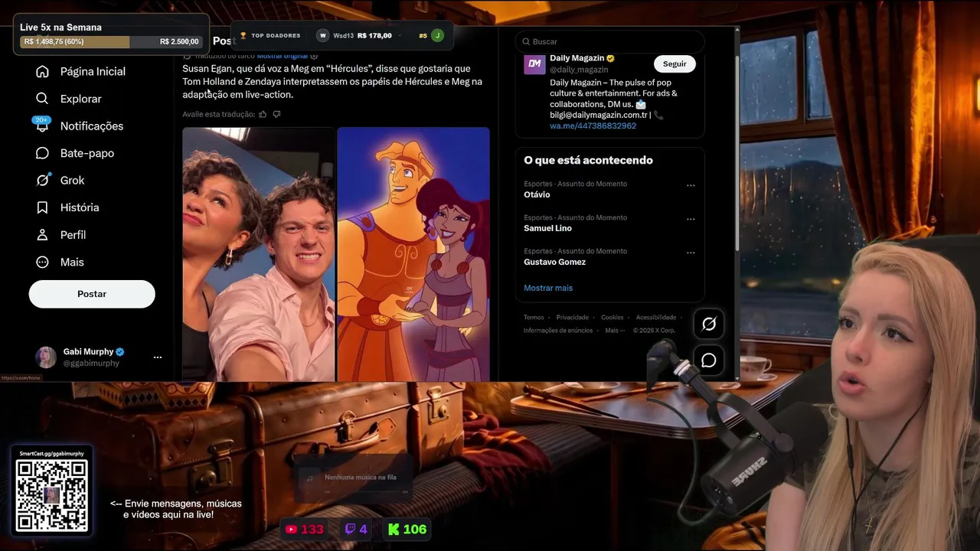Open account menu next to Gabi Murphy
The width and height of the screenshot is (980, 551).
click(x=158, y=357)
